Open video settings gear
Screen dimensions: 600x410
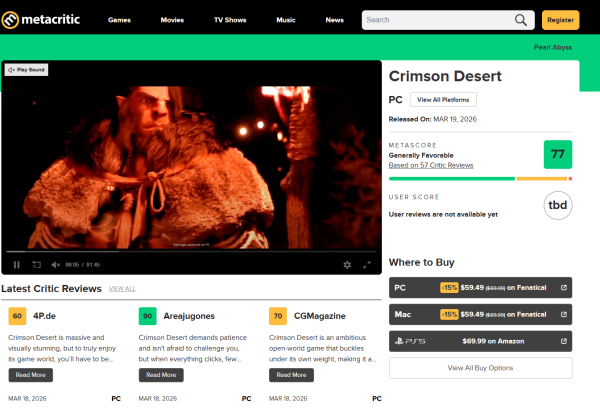point(347,264)
